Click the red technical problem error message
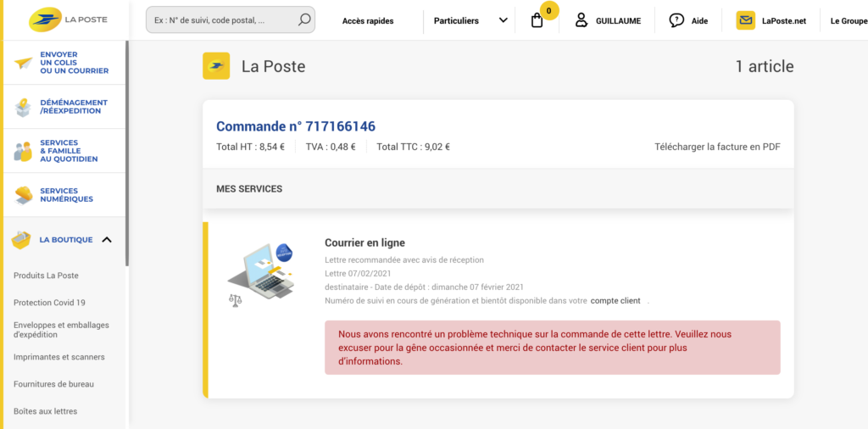The image size is (868, 429). [553, 348]
